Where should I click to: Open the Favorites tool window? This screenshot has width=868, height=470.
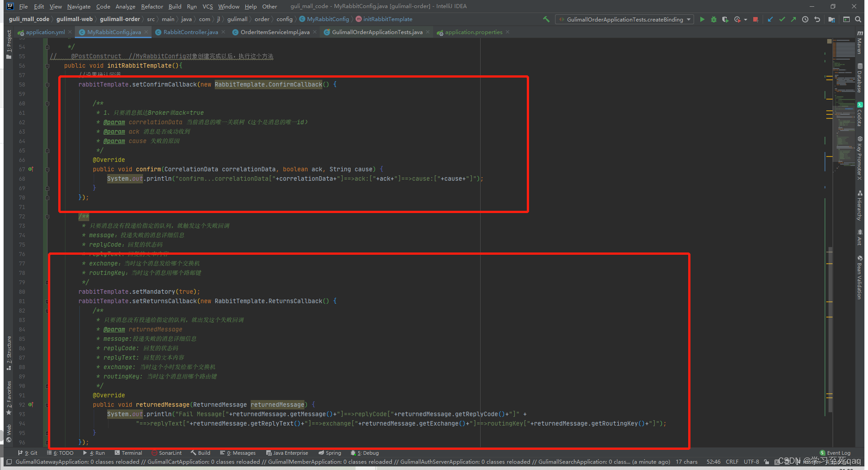pos(9,398)
